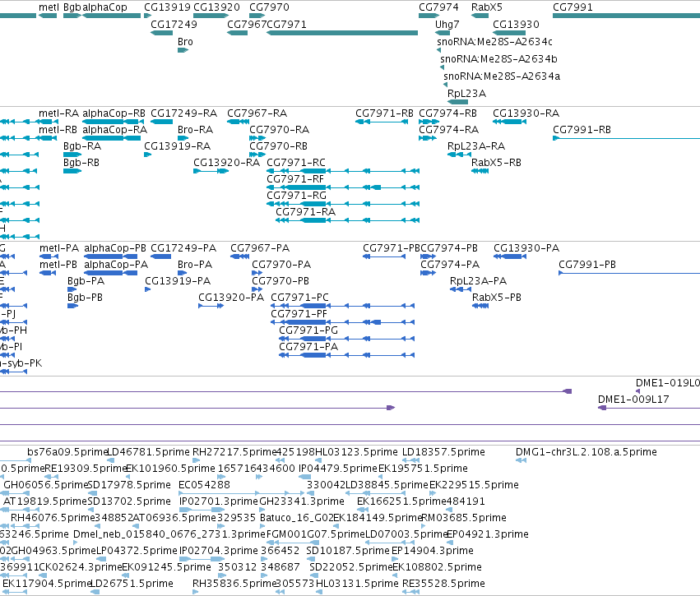Select the Bro gene glyph
700x596 pixels.
[x=183, y=50]
